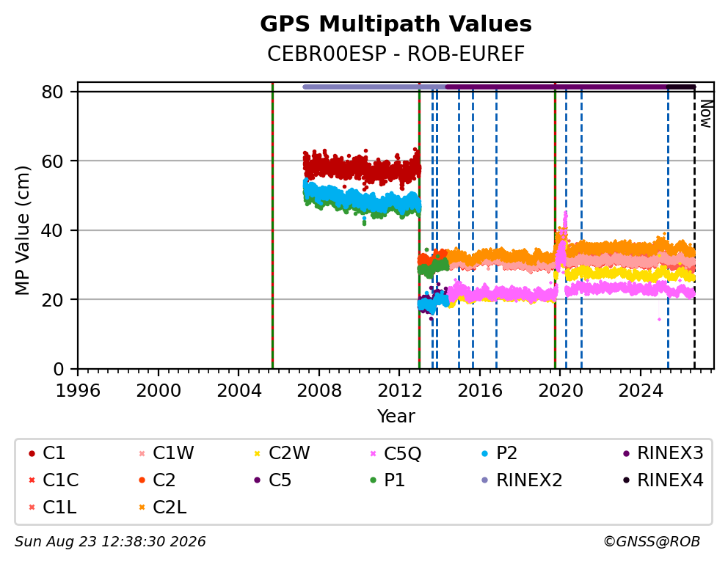Click the Now marker label
The height and width of the screenshot is (564, 728).
click(x=706, y=114)
